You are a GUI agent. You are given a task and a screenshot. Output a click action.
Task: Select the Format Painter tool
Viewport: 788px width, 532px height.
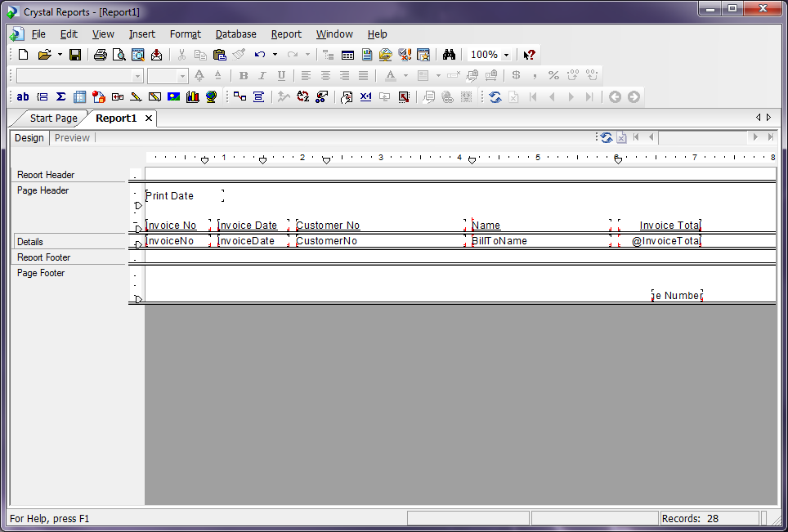tap(239, 54)
